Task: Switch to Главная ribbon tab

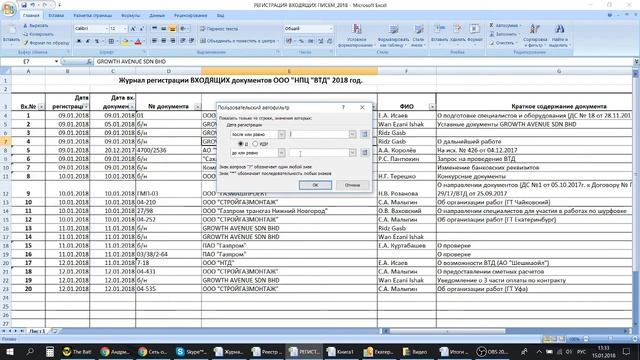Action: click(x=31, y=16)
